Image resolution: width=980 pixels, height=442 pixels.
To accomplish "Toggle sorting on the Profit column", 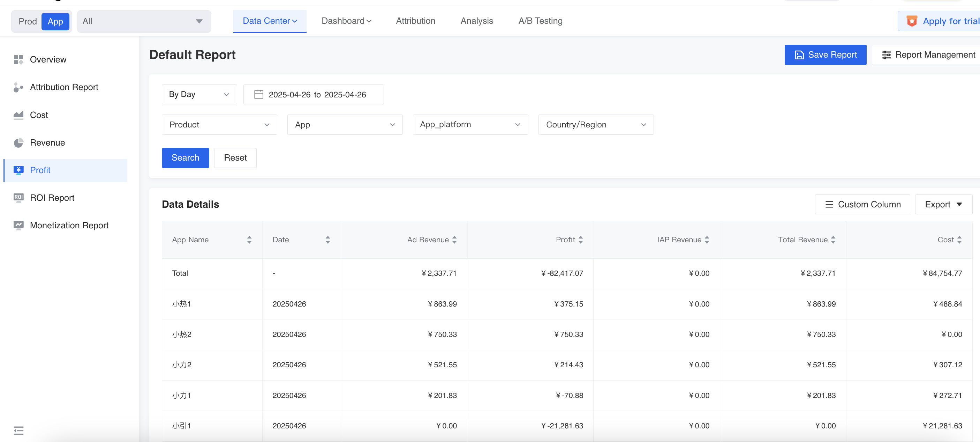I will point(581,240).
